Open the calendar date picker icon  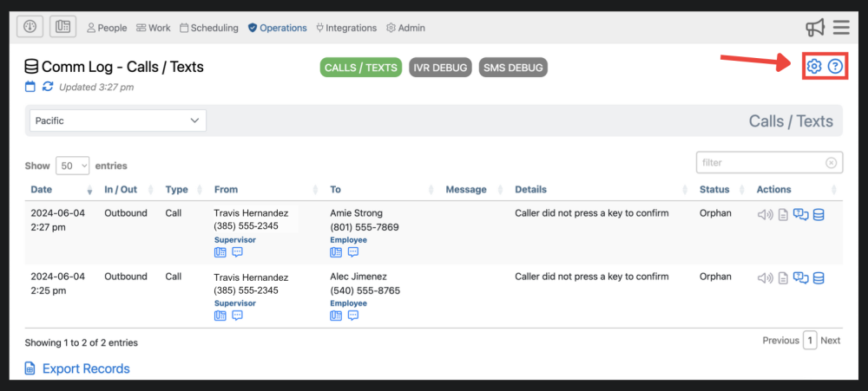pyautogui.click(x=30, y=87)
